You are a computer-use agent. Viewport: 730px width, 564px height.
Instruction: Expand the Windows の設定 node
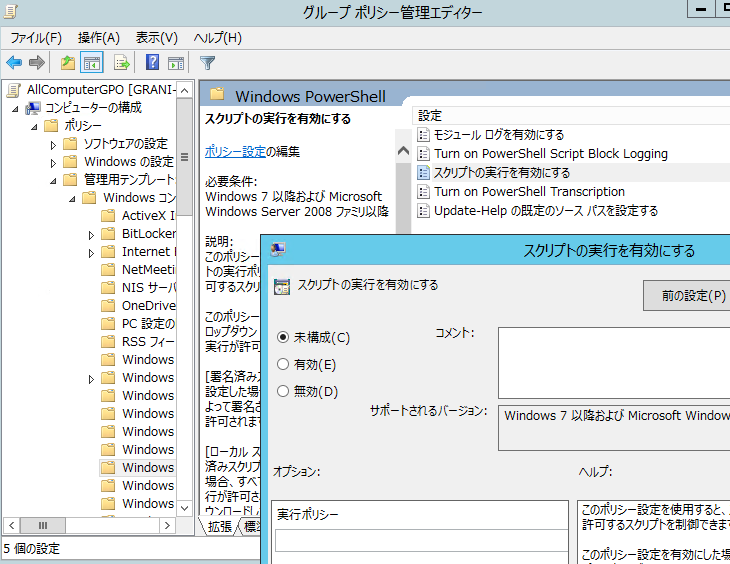pyautogui.click(x=53, y=163)
